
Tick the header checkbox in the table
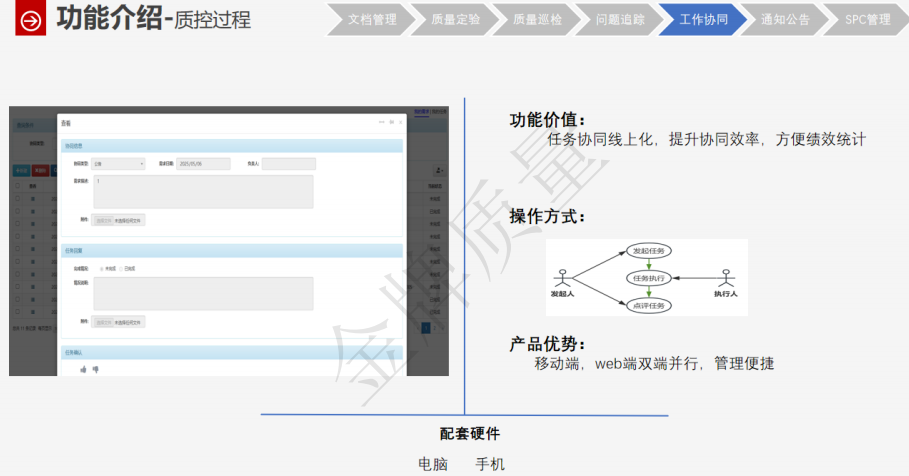(x=17, y=186)
